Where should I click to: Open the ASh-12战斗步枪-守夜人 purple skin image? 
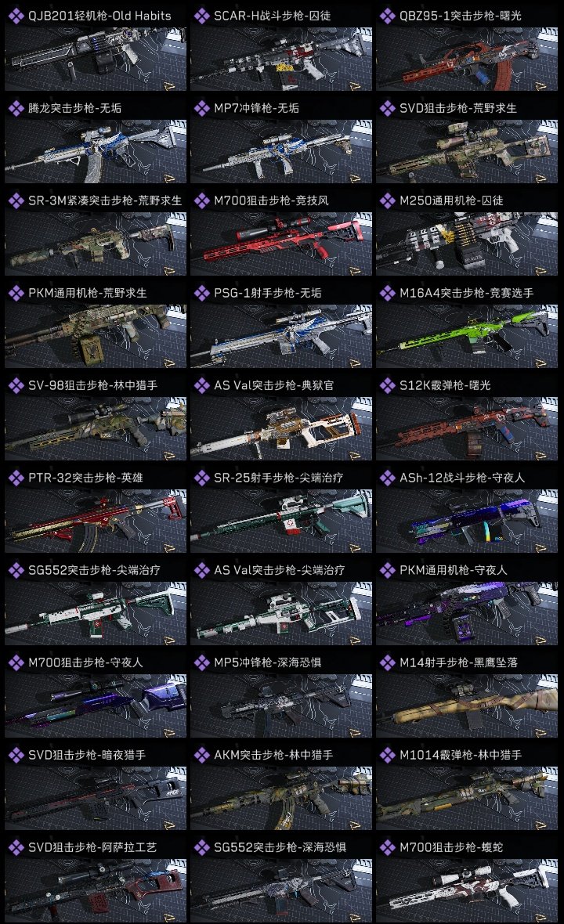click(x=467, y=522)
